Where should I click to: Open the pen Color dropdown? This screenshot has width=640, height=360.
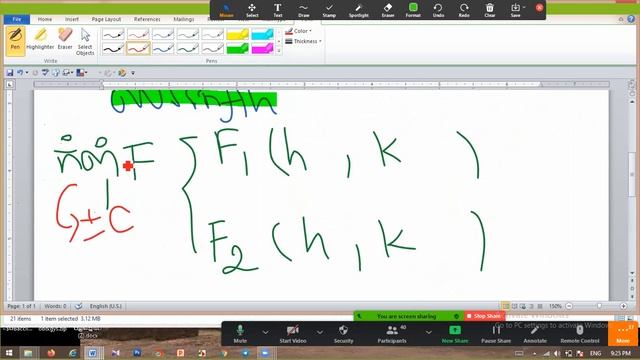tap(298, 31)
